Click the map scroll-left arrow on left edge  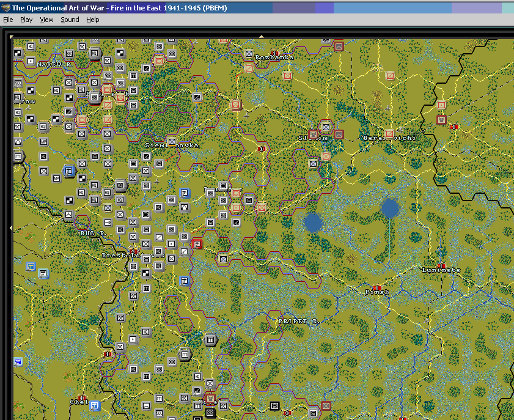click(x=11, y=227)
